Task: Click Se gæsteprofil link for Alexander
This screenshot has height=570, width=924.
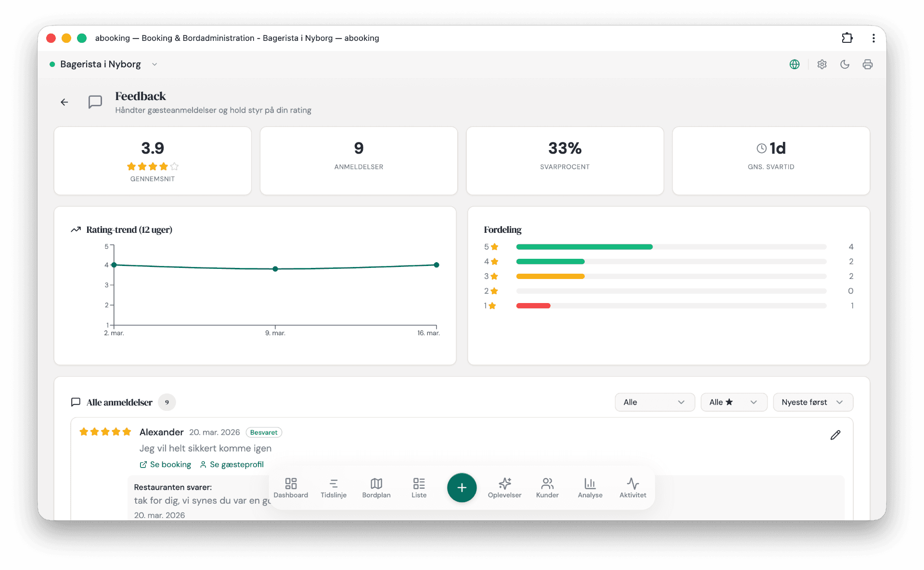Action: (232, 465)
